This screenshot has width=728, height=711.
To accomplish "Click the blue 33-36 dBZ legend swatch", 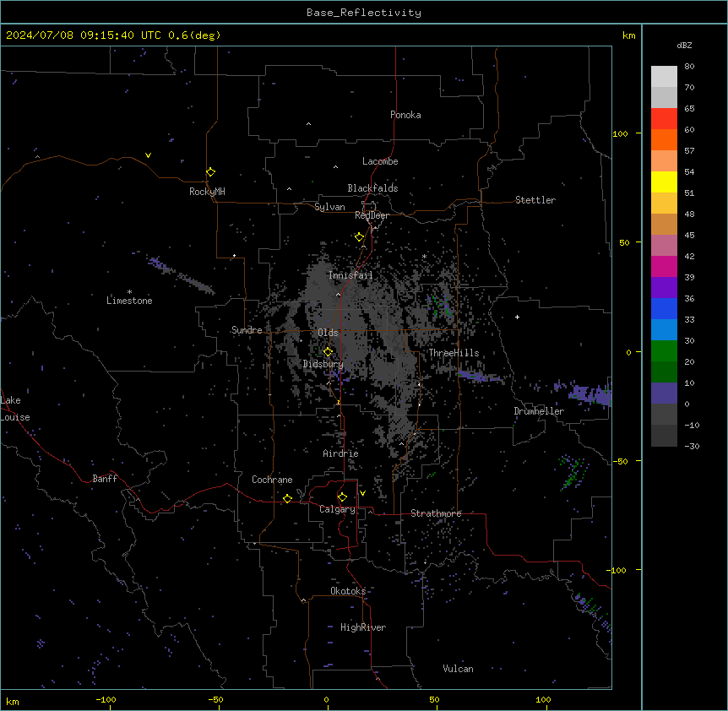I will pos(664,308).
